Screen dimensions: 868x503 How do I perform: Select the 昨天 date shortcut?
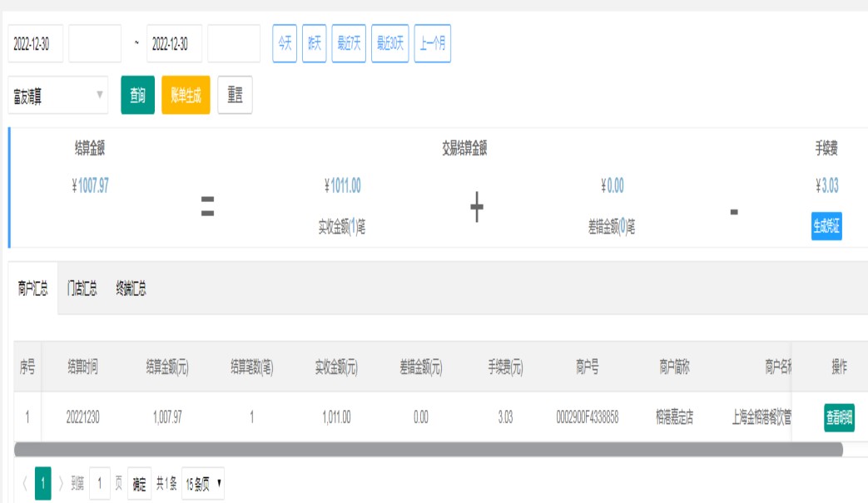314,43
